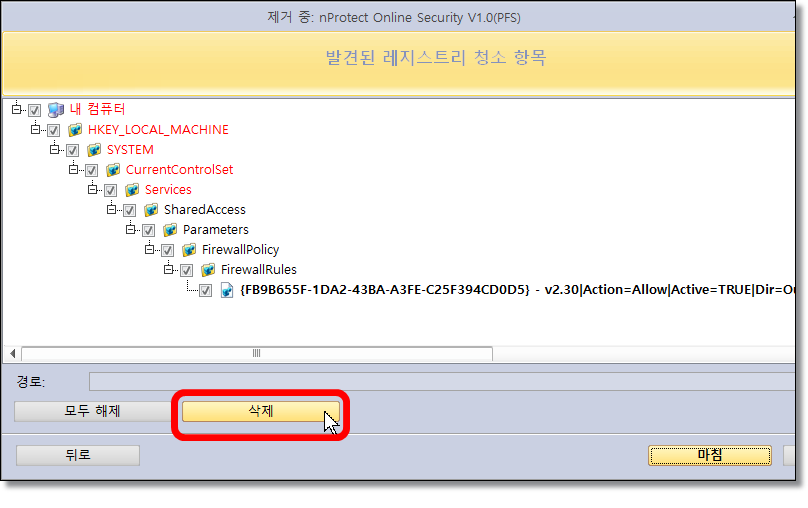Click the FirewallRules folder icon
The height and width of the screenshot is (508, 808).
(x=208, y=270)
